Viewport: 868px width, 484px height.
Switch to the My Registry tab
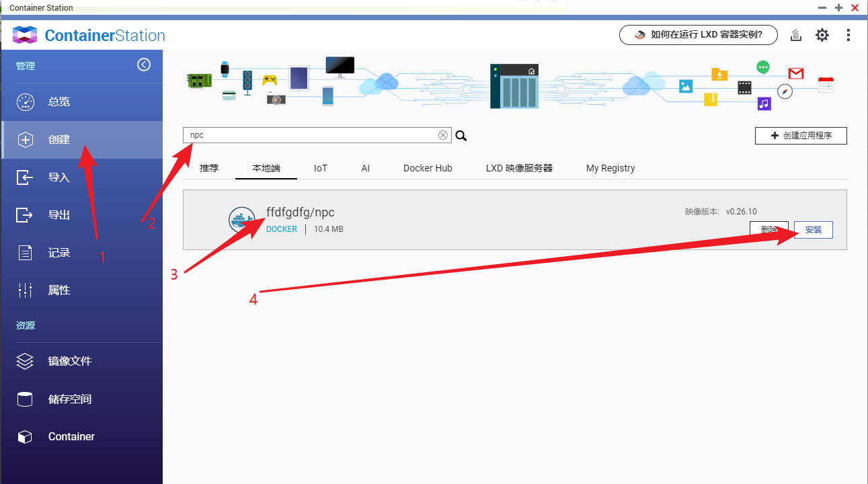[x=610, y=168]
